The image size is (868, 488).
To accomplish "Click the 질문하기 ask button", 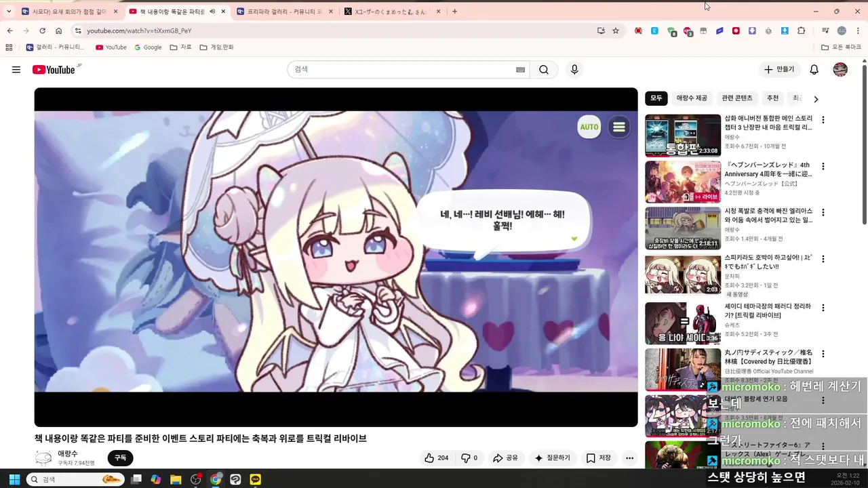I will pyautogui.click(x=552, y=458).
